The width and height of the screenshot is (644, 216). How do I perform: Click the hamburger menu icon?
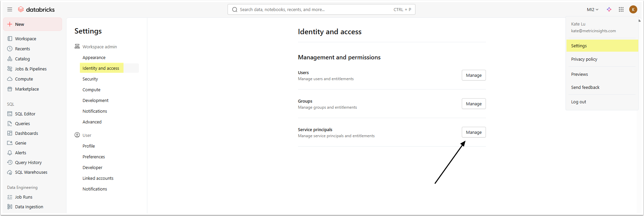tap(10, 9)
